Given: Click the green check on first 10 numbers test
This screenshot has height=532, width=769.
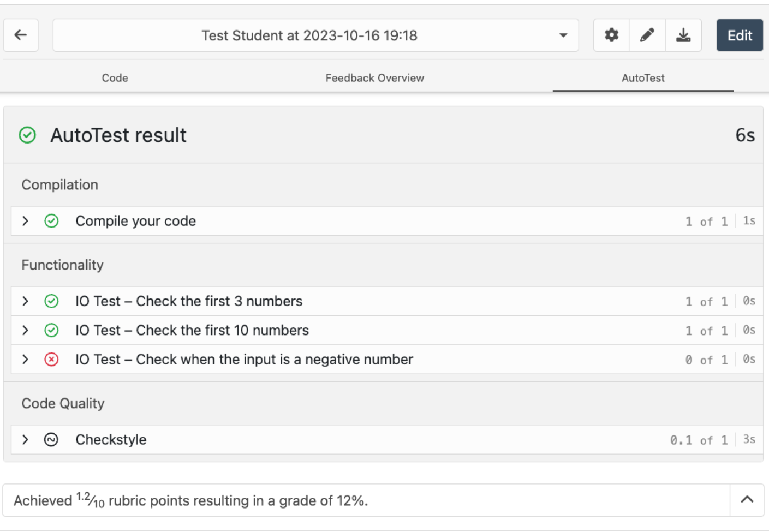Looking at the screenshot, I should [51, 330].
